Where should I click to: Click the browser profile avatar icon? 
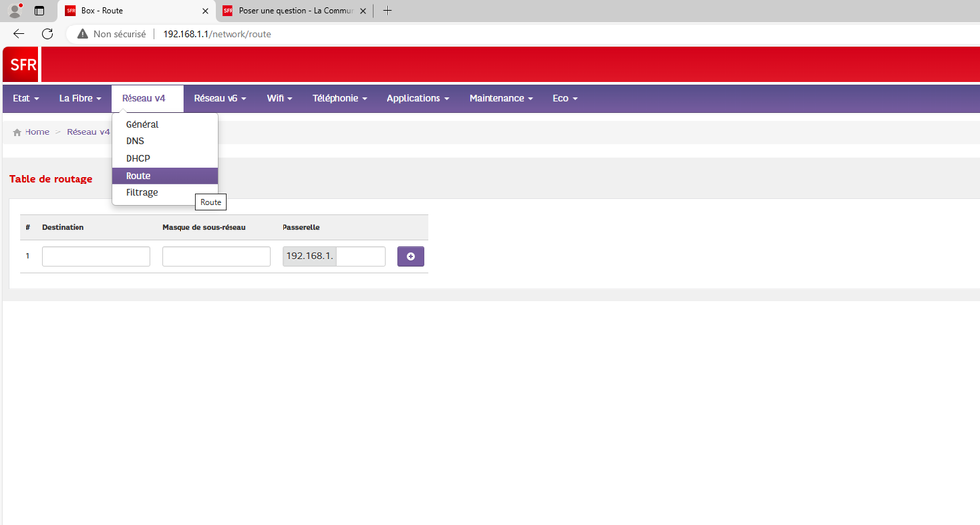(x=15, y=11)
